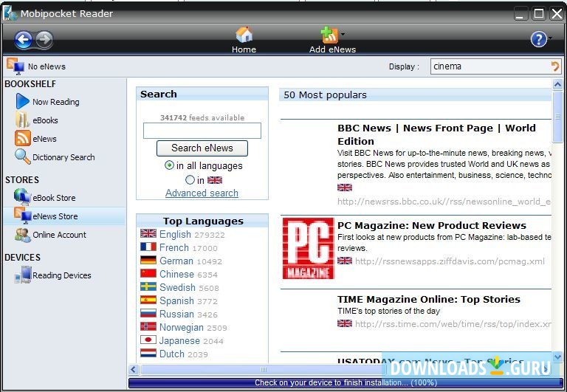The width and height of the screenshot is (567, 392).
Task: Go back with the blue arrow button
Action: (24, 39)
